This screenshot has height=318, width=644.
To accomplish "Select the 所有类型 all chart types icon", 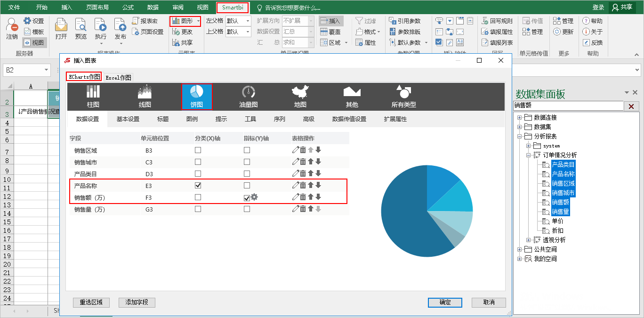I will pyautogui.click(x=403, y=97).
